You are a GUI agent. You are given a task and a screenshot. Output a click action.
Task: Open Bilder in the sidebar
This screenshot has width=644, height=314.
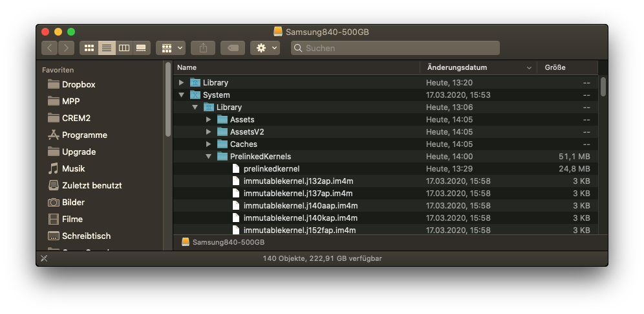point(66,202)
